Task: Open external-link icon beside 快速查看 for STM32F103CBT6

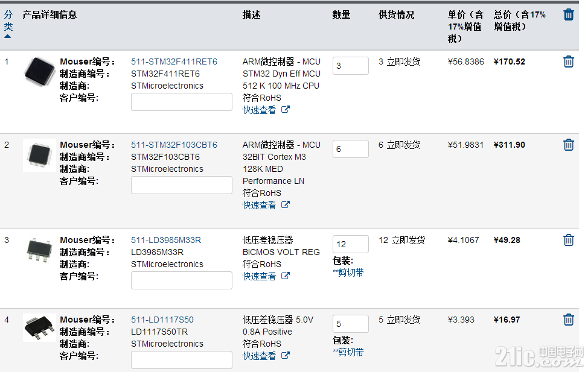Action: click(x=286, y=204)
